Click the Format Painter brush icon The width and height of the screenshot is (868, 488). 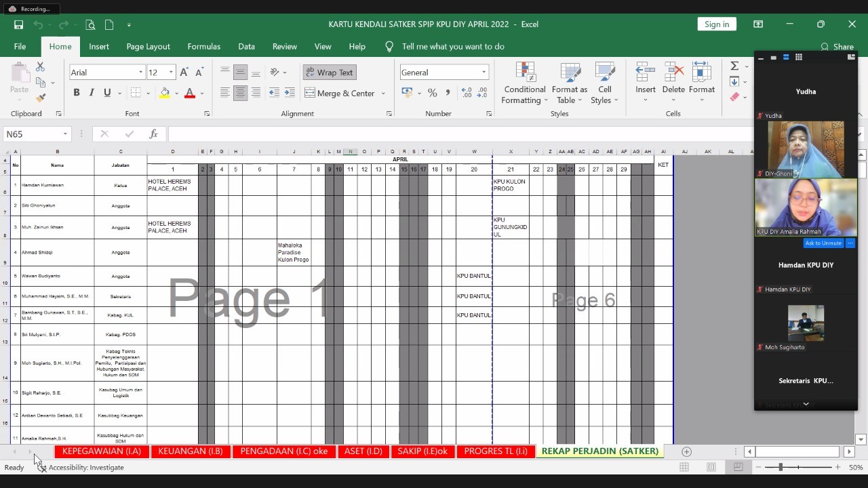pos(41,98)
